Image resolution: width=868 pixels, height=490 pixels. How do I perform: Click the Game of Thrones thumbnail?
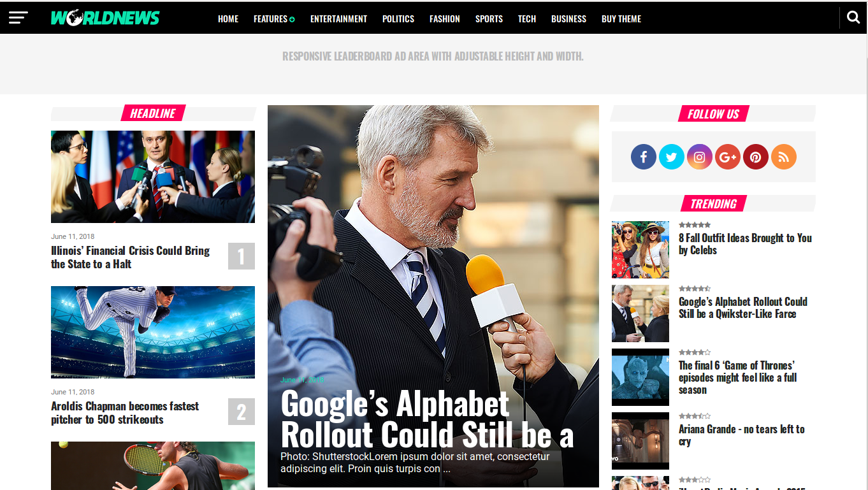(640, 377)
